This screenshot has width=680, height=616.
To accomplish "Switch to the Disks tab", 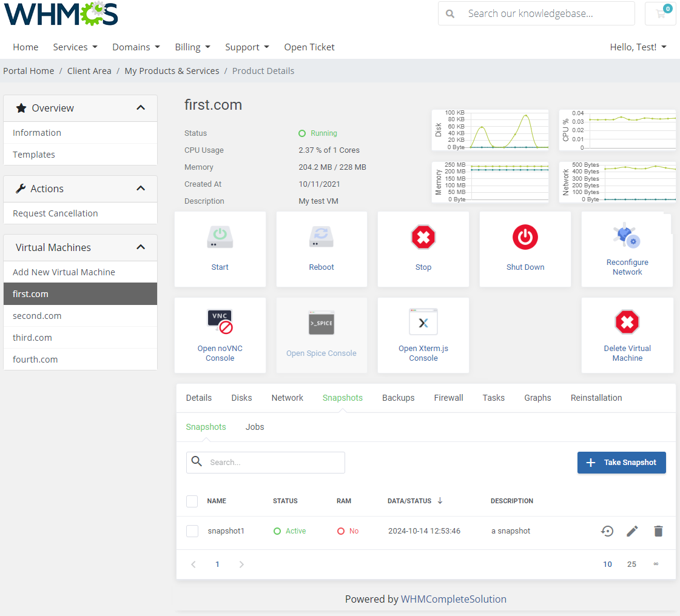I will (241, 398).
